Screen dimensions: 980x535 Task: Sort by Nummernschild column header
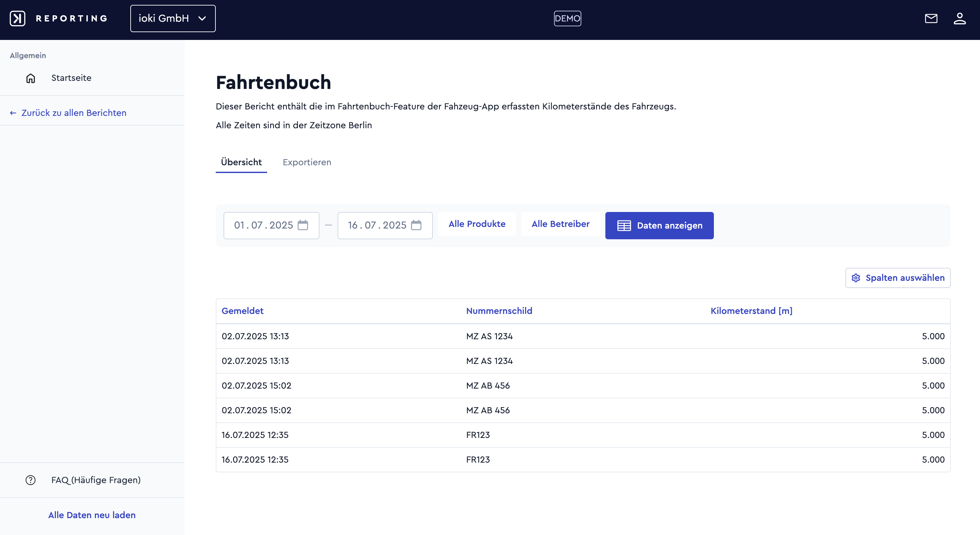499,311
